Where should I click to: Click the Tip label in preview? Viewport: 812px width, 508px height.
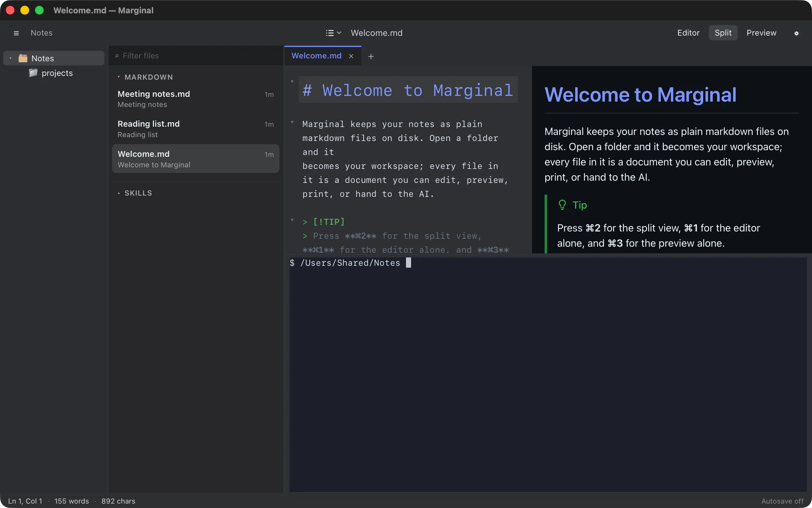pyautogui.click(x=580, y=205)
